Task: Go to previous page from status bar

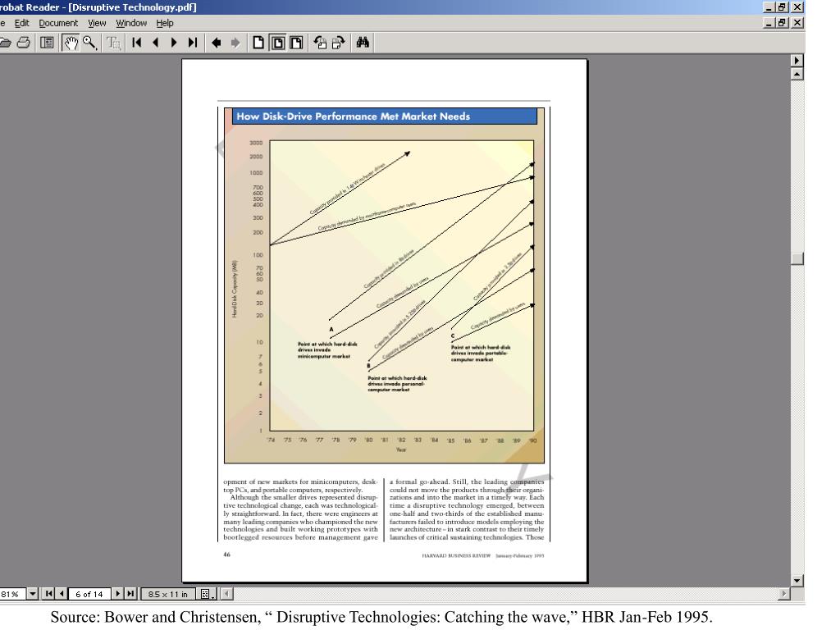Action: [x=62, y=594]
